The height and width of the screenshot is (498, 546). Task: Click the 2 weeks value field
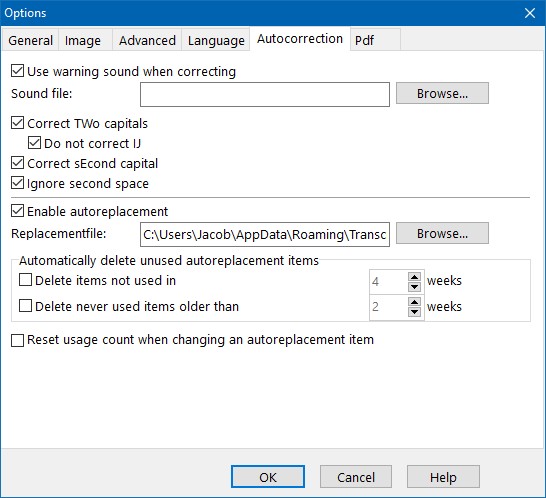pyautogui.click(x=389, y=307)
